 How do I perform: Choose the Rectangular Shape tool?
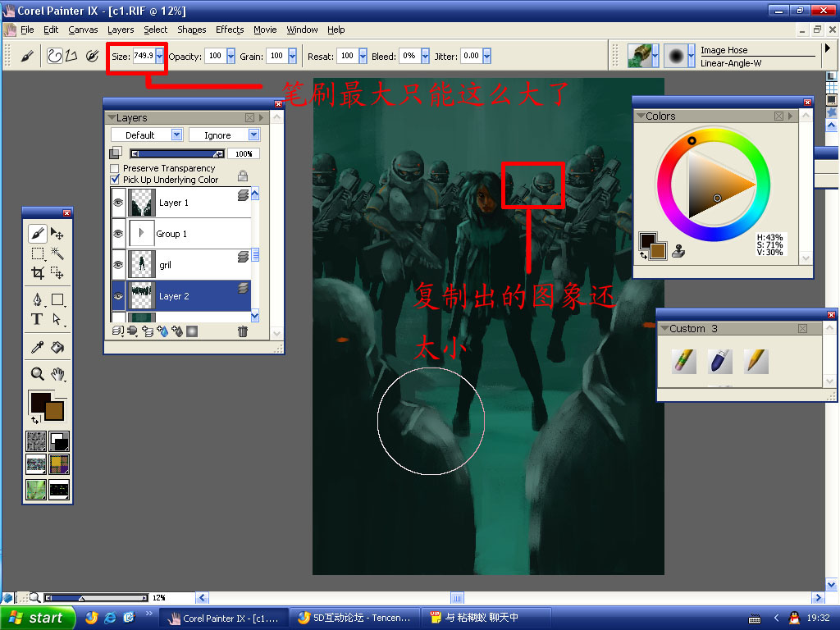click(x=57, y=299)
